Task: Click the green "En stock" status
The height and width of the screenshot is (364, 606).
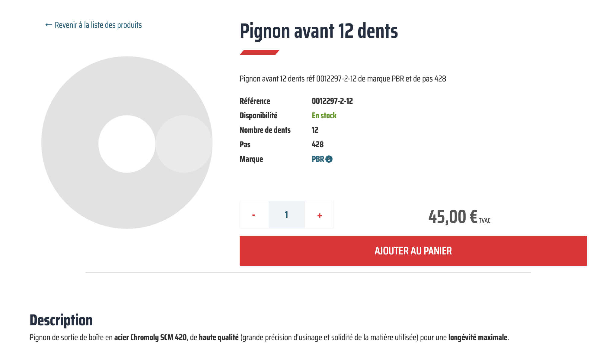Action: pos(324,116)
